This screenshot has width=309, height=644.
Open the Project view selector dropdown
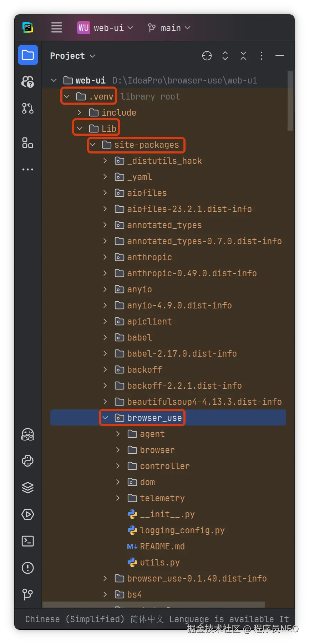[x=72, y=56]
